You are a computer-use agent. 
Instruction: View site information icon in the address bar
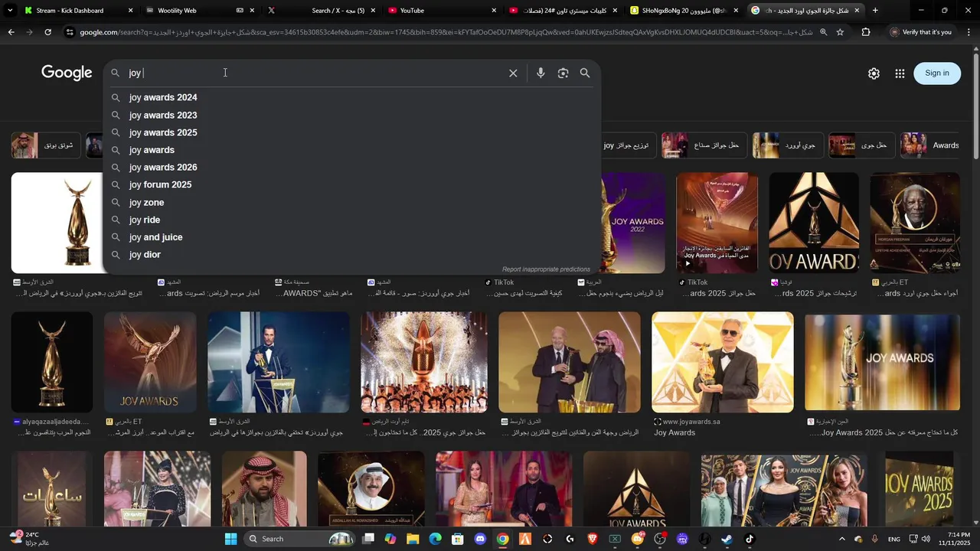tap(70, 32)
